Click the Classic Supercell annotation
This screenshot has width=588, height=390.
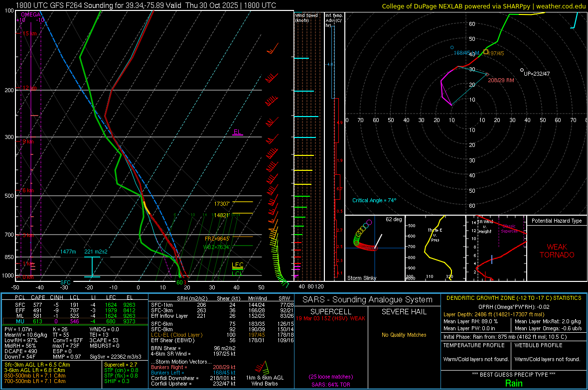(509, 229)
